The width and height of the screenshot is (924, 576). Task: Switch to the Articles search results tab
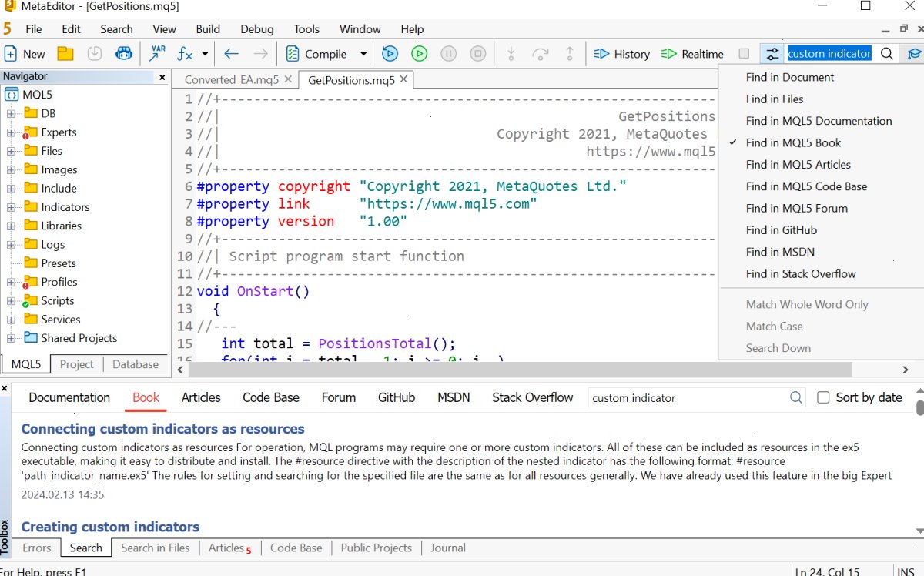pyautogui.click(x=201, y=397)
